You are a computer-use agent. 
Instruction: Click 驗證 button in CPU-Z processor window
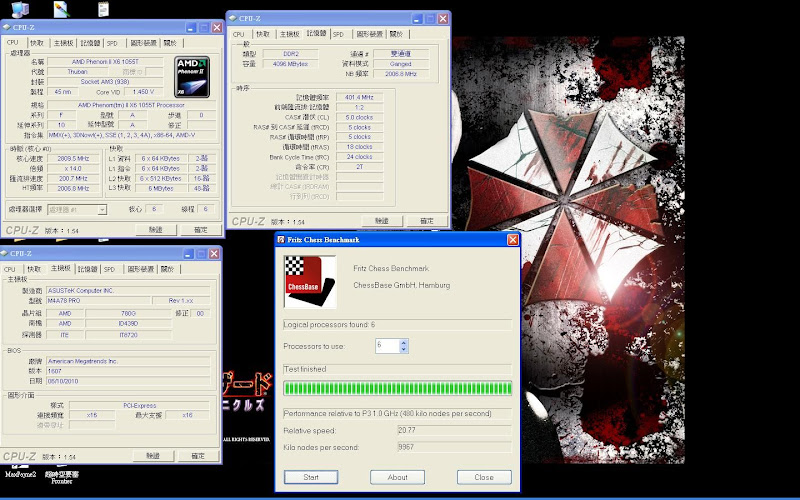pyautogui.click(x=156, y=230)
